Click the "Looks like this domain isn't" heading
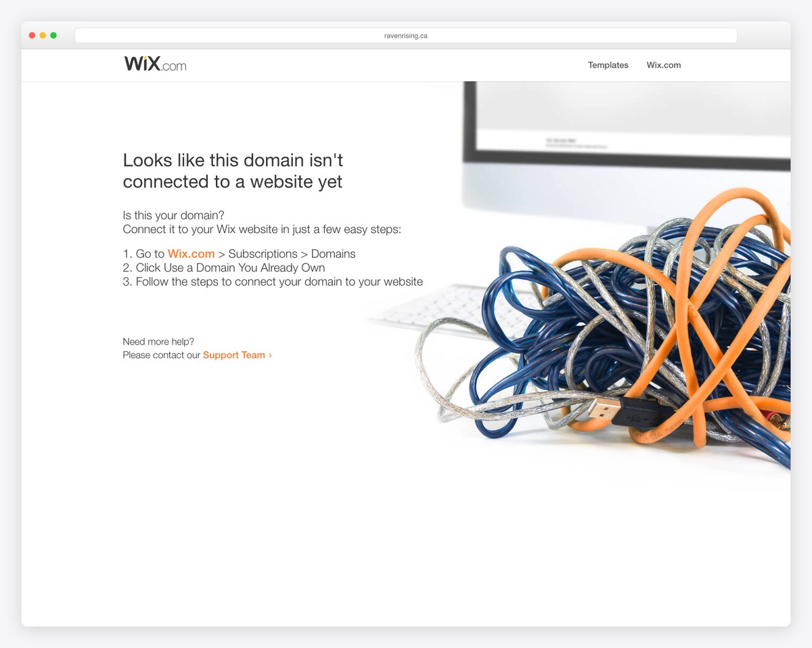Screen dimensions: 812x648 [x=233, y=160]
